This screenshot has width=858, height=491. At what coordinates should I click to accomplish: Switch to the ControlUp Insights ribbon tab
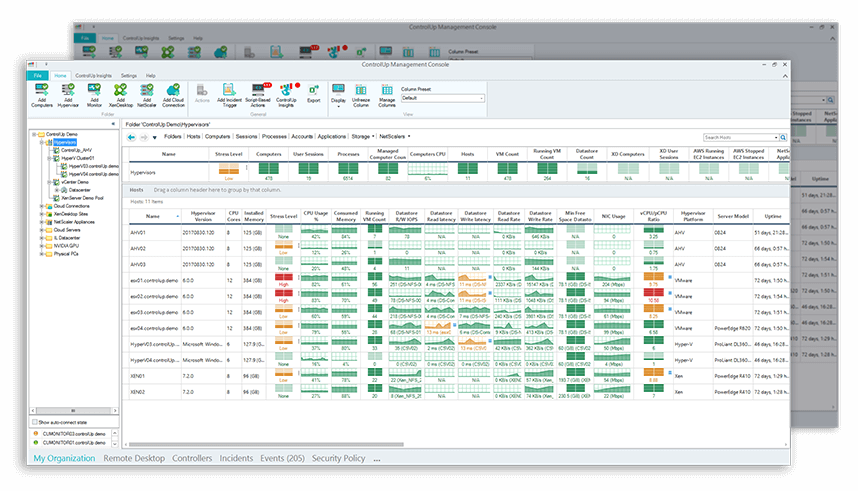pyautogui.click(x=93, y=76)
